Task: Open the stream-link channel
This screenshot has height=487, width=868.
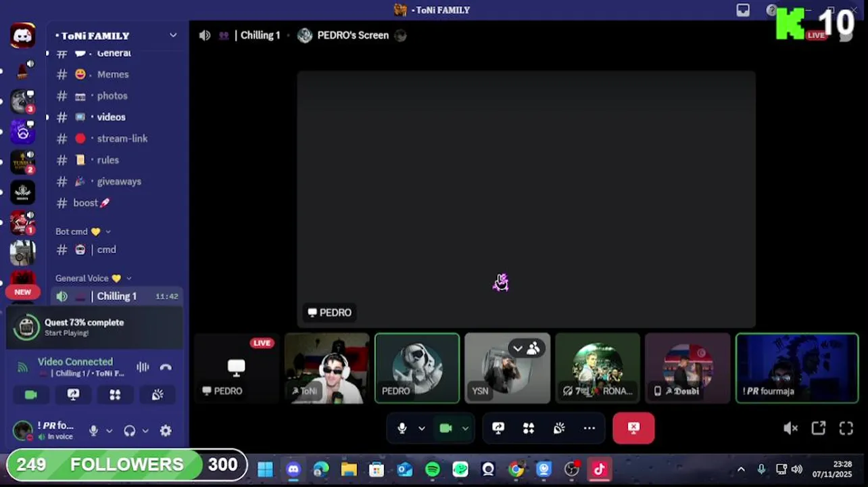Action: click(116, 139)
